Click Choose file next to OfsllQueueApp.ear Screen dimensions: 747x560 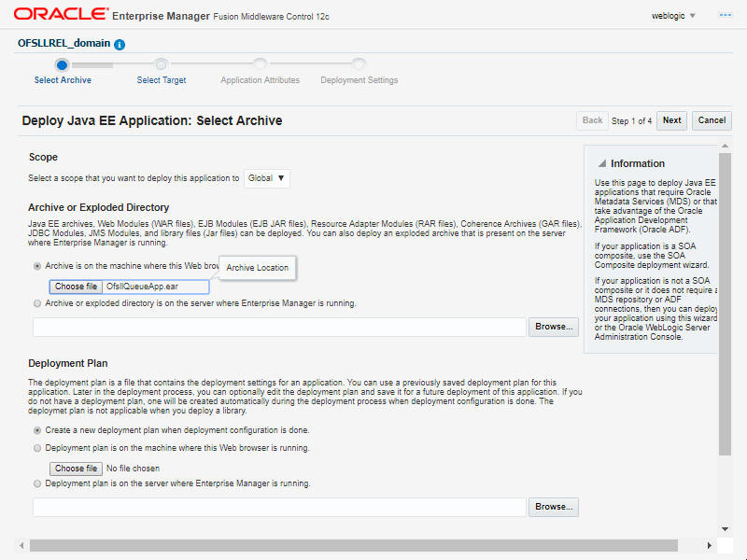tap(76, 287)
